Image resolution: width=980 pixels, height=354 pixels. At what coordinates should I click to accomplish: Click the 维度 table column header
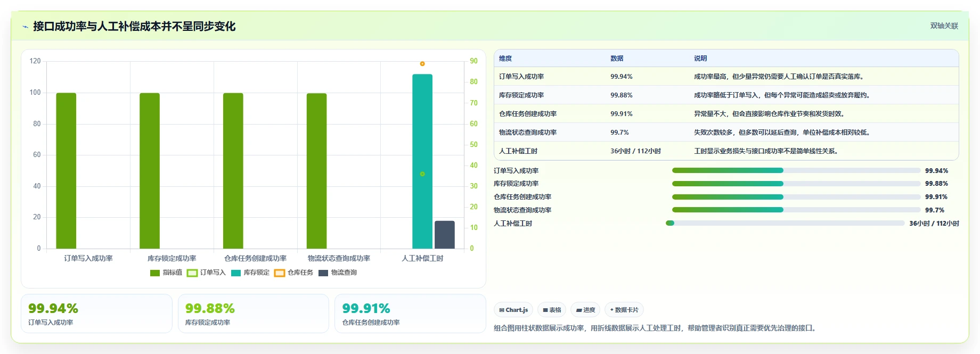(x=505, y=59)
